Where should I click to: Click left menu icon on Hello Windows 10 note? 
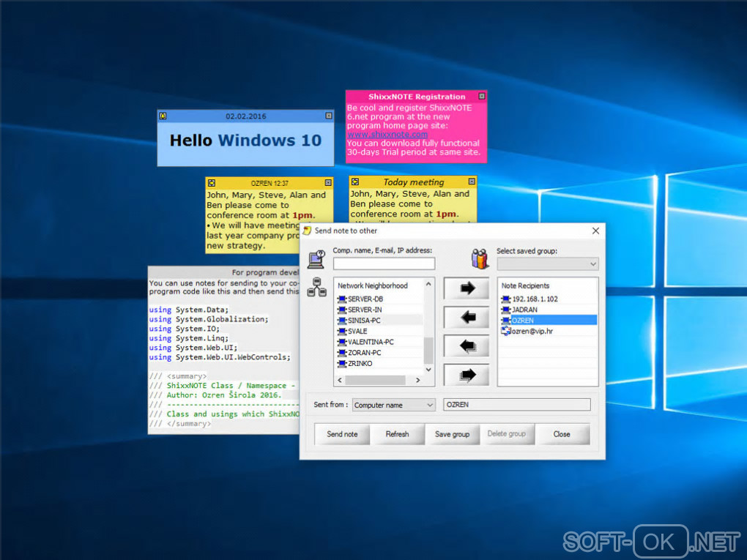pos(163,116)
